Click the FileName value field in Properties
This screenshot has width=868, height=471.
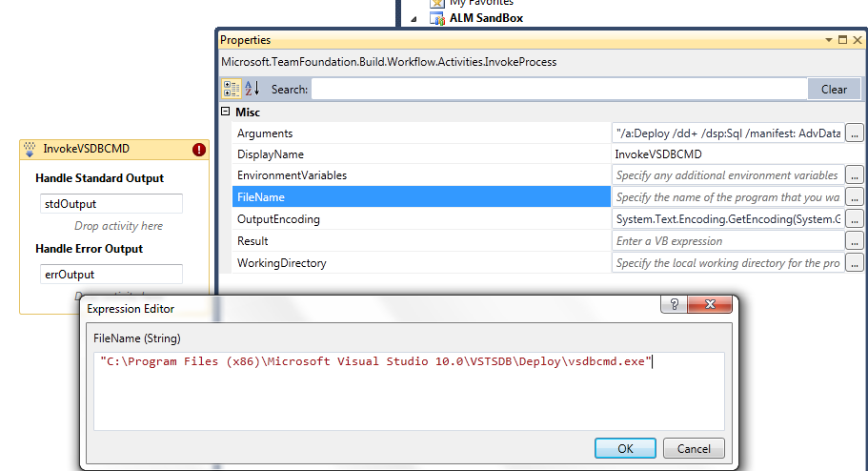point(729,196)
